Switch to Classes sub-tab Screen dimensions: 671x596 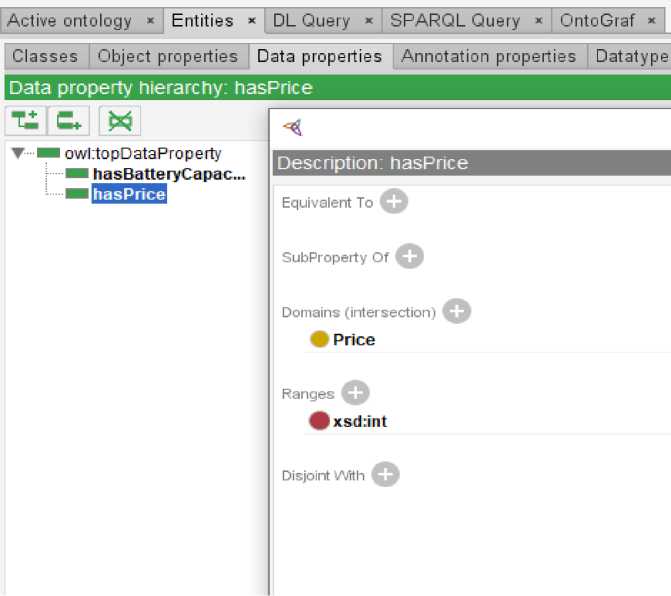(x=45, y=56)
